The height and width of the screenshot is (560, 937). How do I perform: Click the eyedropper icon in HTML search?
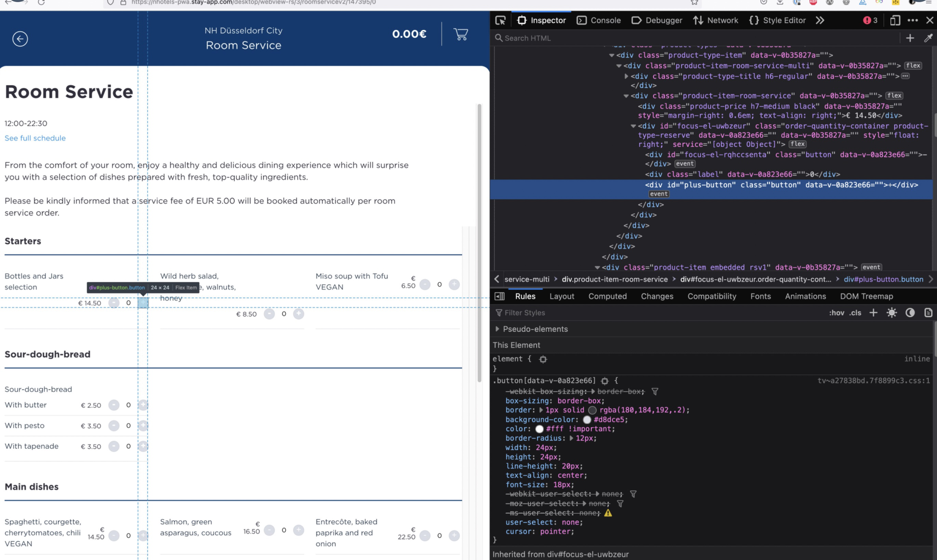(x=928, y=38)
